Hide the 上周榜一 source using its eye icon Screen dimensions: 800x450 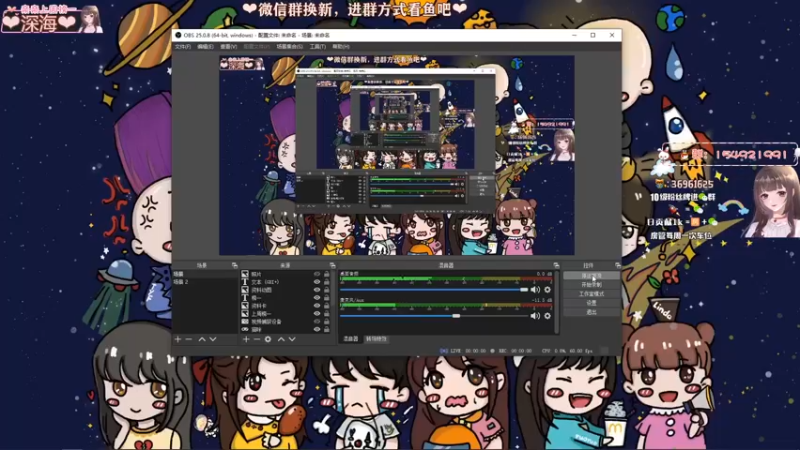click(x=317, y=314)
